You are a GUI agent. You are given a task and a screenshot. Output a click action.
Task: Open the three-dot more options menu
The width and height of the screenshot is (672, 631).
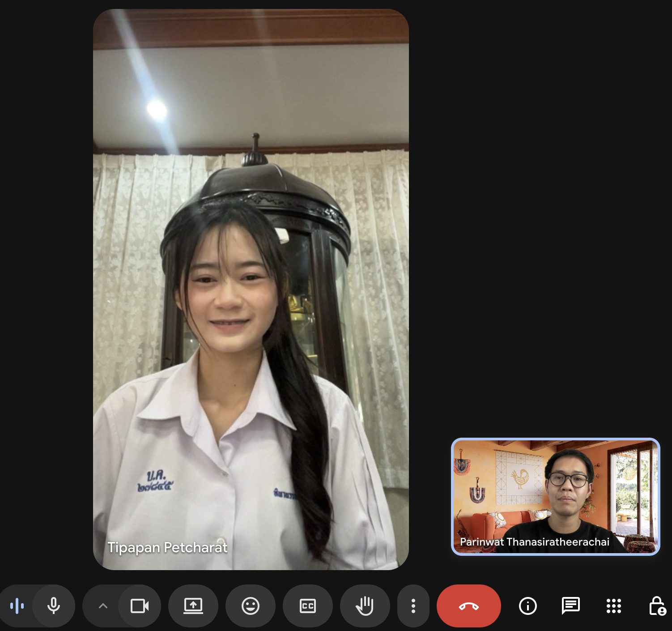click(413, 606)
